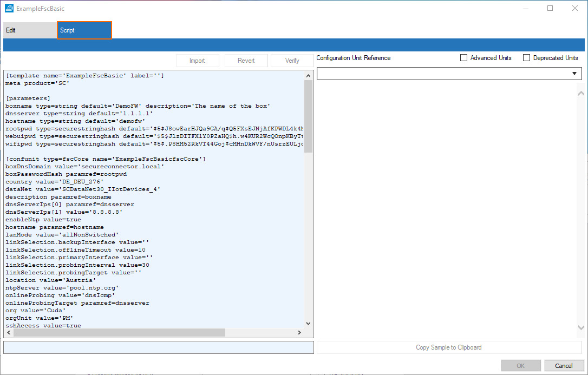Image resolution: width=588 pixels, height=375 pixels.
Task: Click the status input field below the script editor
Action: pos(159,347)
